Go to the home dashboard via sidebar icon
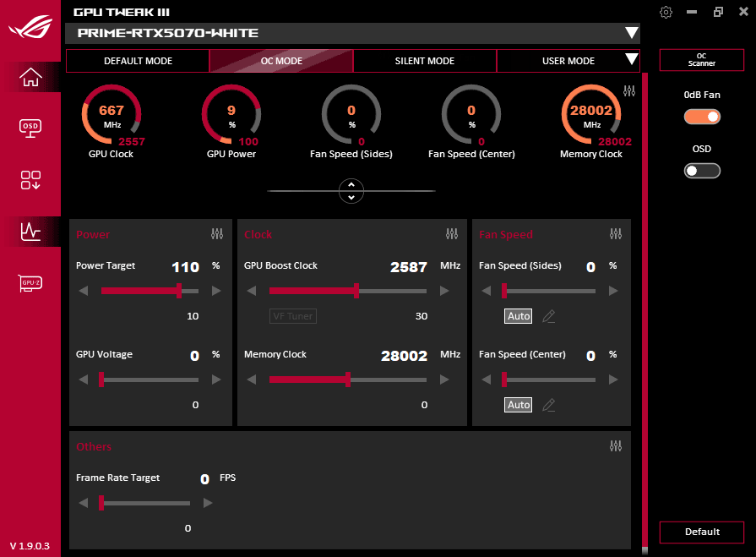 click(30, 78)
